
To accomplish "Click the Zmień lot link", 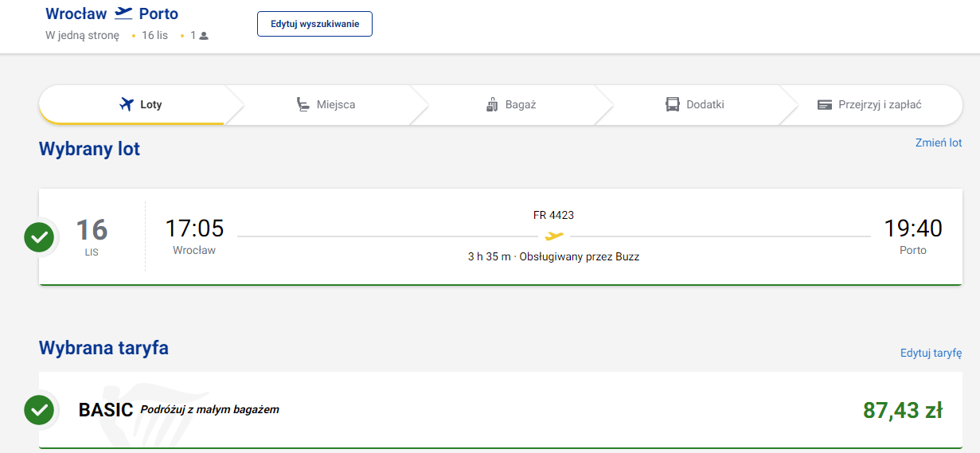I will click(939, 143).
